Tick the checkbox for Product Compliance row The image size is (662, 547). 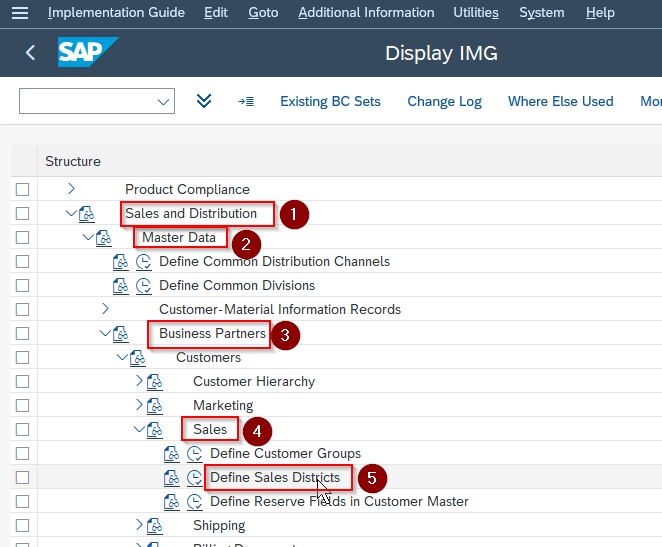(x=22, y=190)
